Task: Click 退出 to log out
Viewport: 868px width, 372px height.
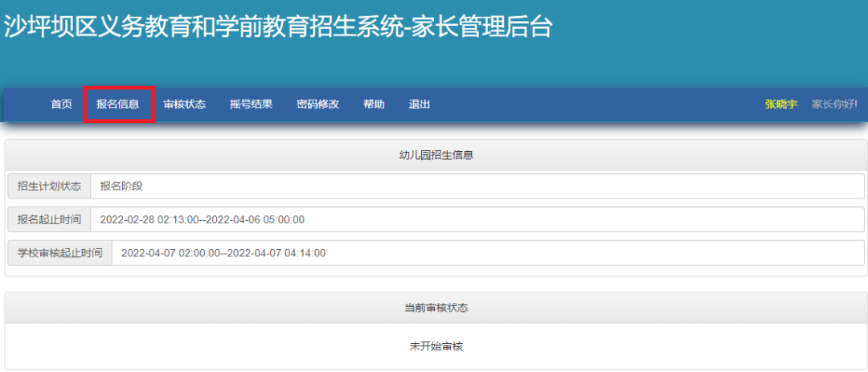Action: (x=419, y=104)
